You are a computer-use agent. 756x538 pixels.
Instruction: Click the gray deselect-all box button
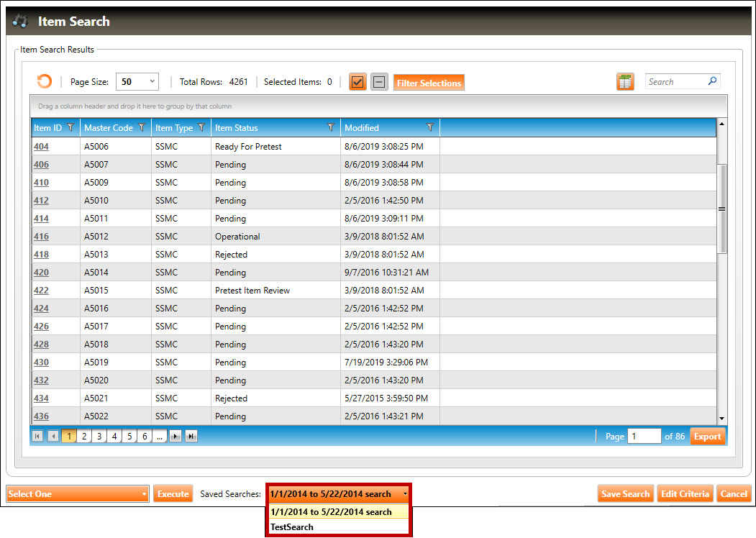pos(379,82)
